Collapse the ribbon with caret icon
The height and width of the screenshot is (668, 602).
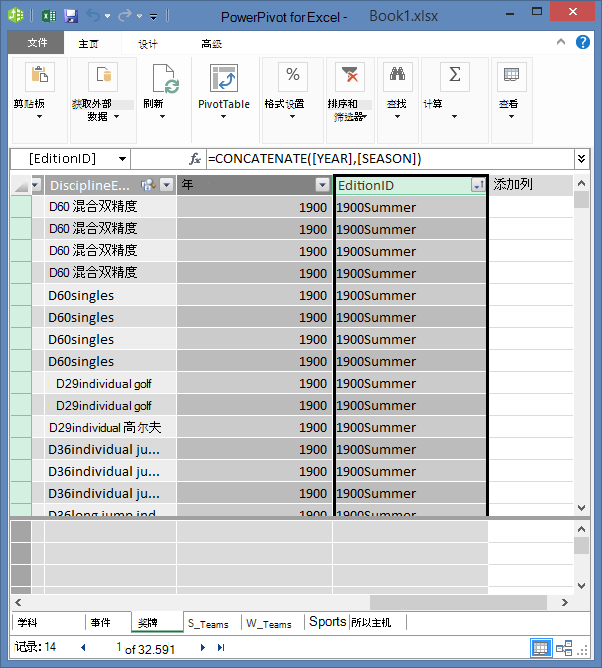pos(561,42)
